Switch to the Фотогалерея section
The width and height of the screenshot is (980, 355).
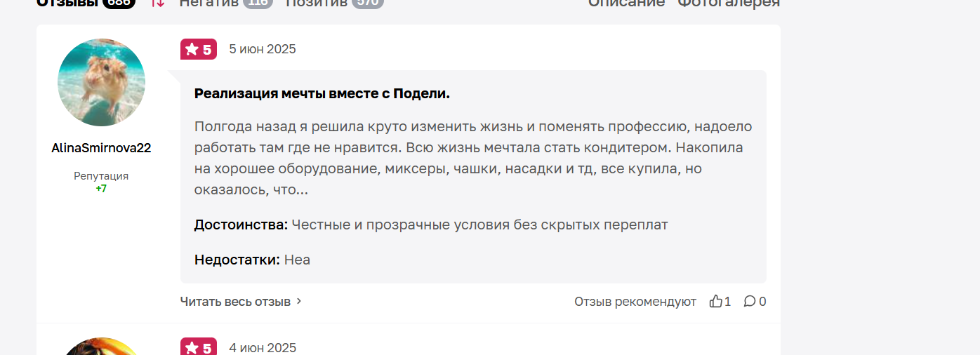pyautogui.click(x=729, y=3)
